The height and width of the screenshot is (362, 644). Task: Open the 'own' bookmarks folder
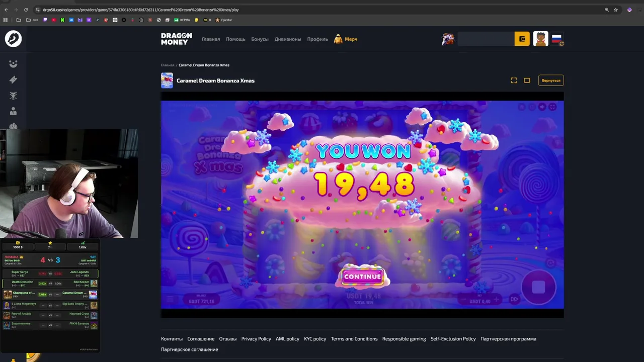32,20
